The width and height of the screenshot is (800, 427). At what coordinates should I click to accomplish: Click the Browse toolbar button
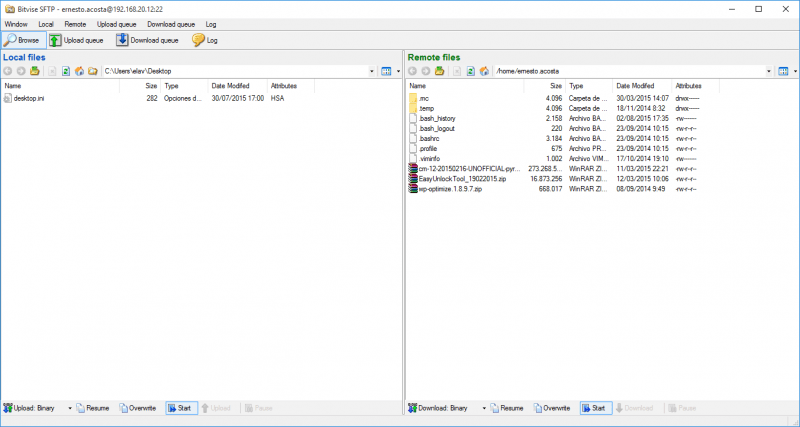pyautogui.click(x=22, y=40)
